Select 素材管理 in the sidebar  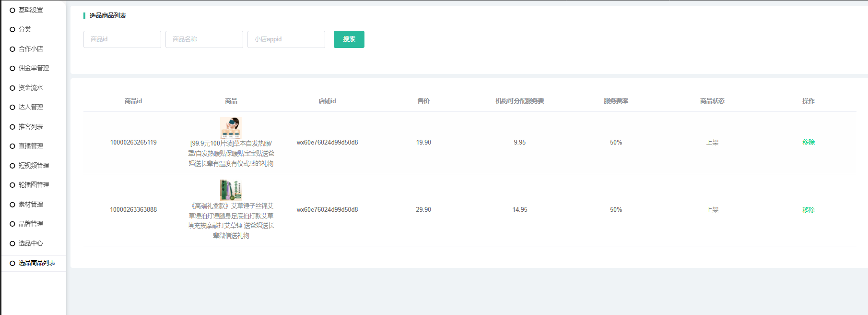(x=31, y=205)
